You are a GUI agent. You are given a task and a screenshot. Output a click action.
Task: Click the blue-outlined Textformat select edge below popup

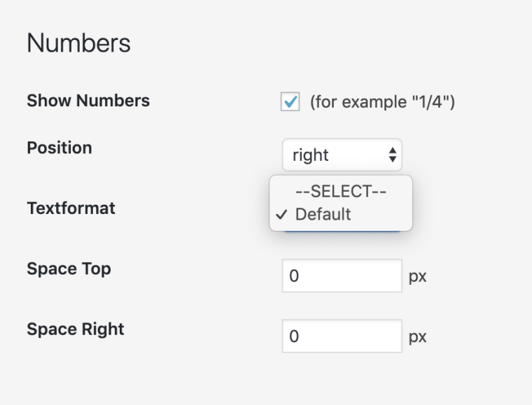342,232
